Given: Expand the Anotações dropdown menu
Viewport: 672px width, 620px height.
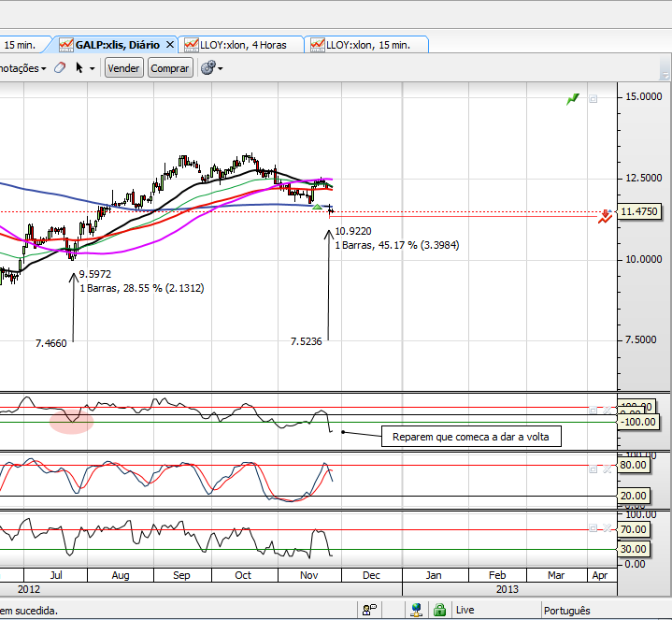Looking at the screenshot, I should pyautogui.click(x=22, y=68).
